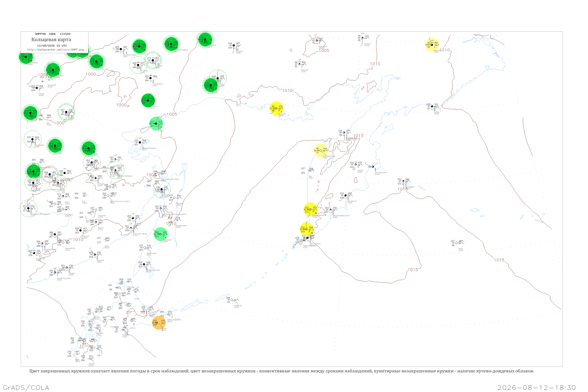Click the station label "Терней 31909"
588x392 pixels.
click(x=71, y=274)
